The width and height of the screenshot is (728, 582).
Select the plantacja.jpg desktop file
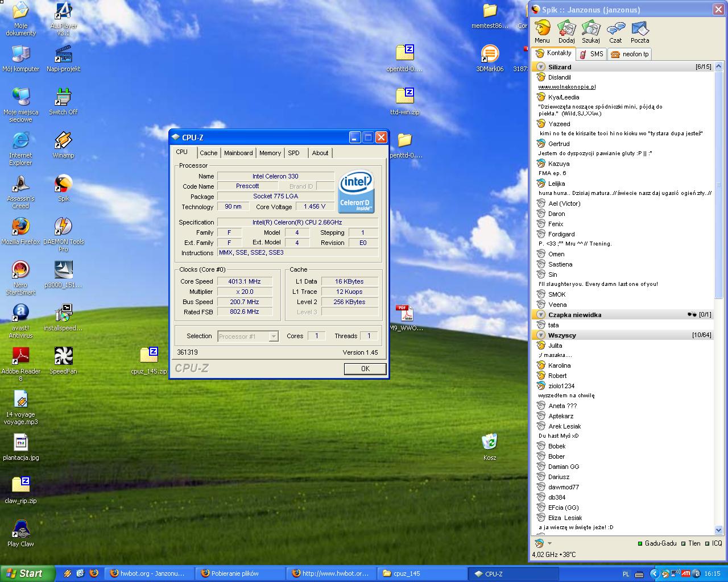coord(21,447)
